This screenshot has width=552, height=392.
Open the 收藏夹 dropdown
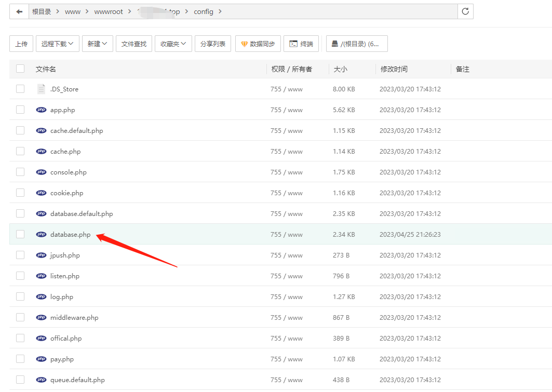tap(173, 44)
